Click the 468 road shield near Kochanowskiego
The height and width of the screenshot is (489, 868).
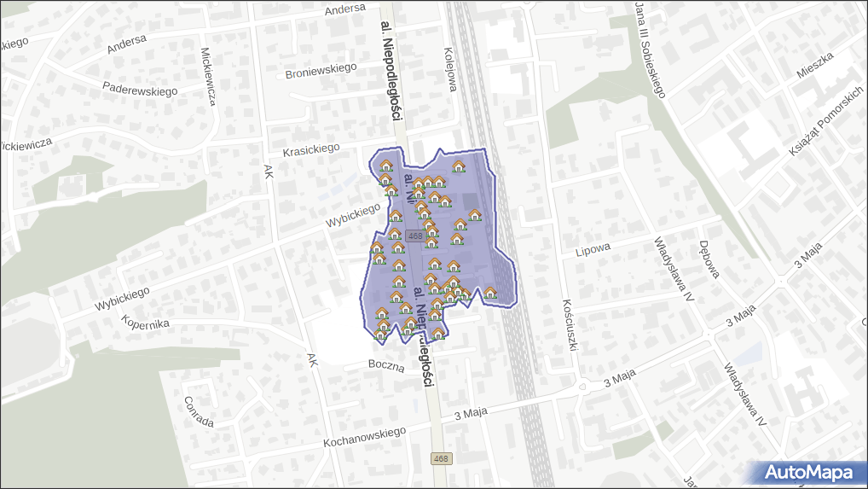(x=440, y=458)
